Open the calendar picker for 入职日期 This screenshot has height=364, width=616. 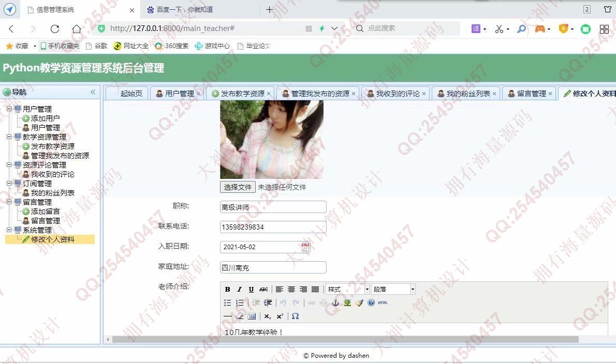(x=305, y=247)
